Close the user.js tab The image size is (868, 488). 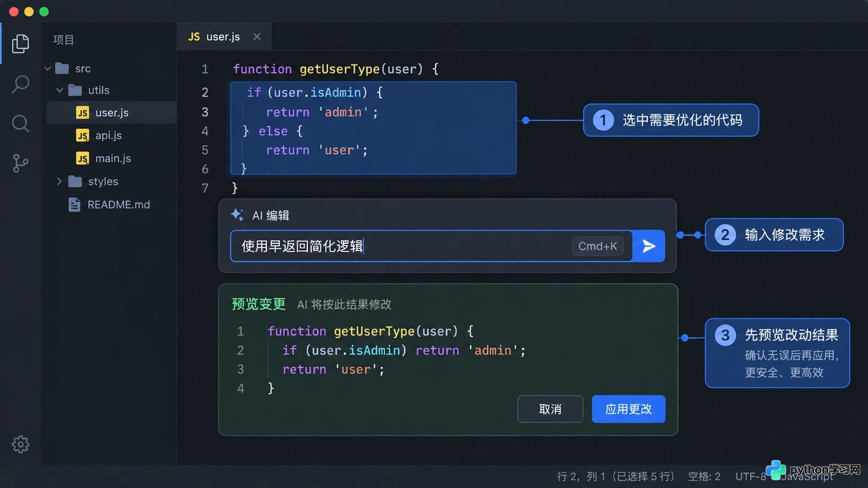(257, 37)
